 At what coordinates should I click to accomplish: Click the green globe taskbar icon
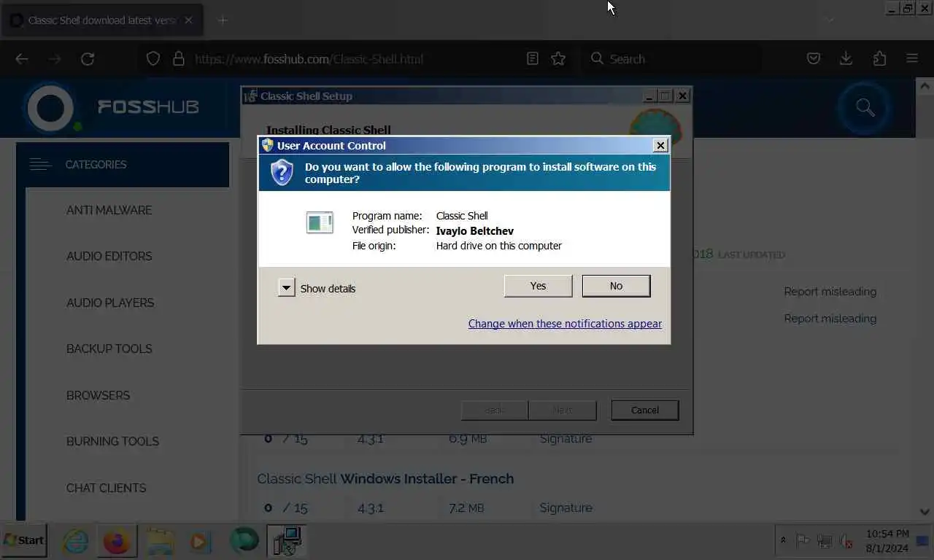[244, 541]
